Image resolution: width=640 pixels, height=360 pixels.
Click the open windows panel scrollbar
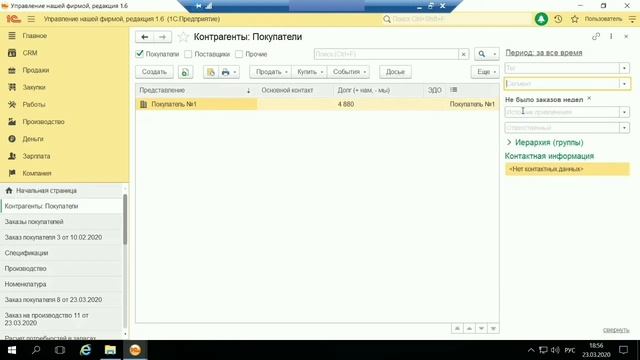[125, 220]
